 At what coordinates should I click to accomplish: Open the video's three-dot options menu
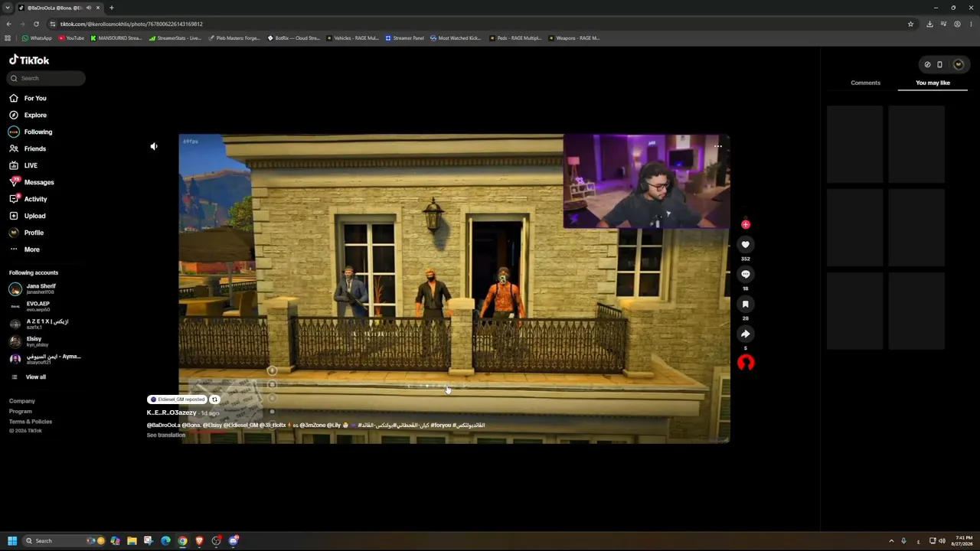click(x=718, y=146)
